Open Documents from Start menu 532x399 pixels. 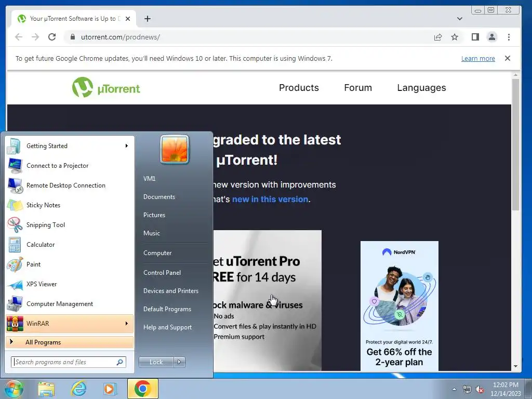click(x=159, y=197)
